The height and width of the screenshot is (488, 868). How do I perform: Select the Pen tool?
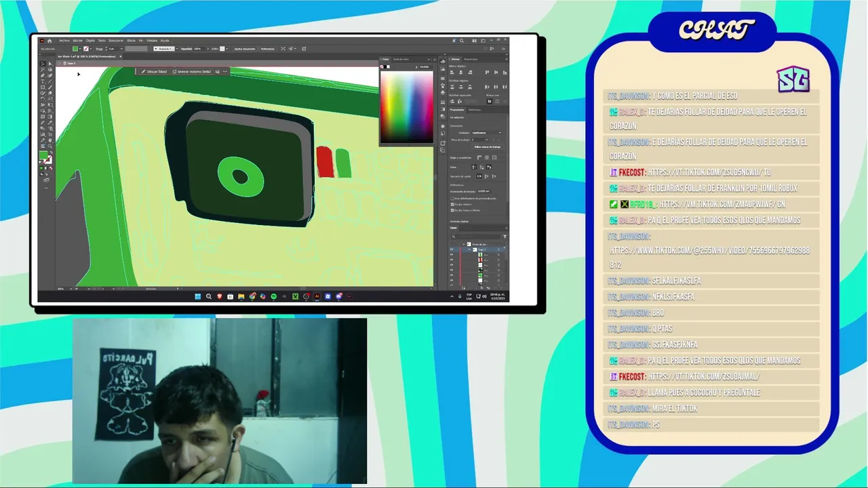[x=43, y=75]
